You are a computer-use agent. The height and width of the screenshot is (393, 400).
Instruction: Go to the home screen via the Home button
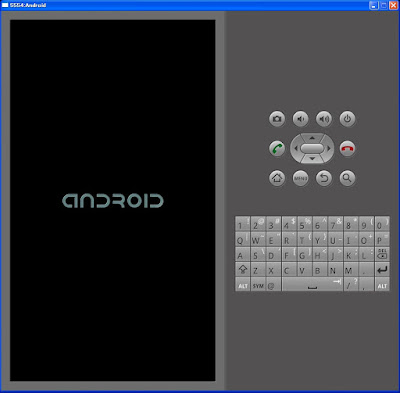(277, 178)
